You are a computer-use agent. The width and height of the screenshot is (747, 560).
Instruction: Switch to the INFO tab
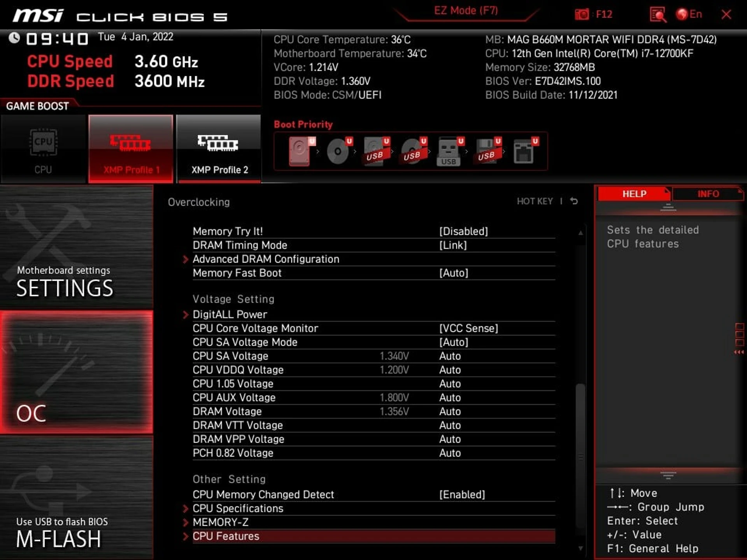point(708,194)
